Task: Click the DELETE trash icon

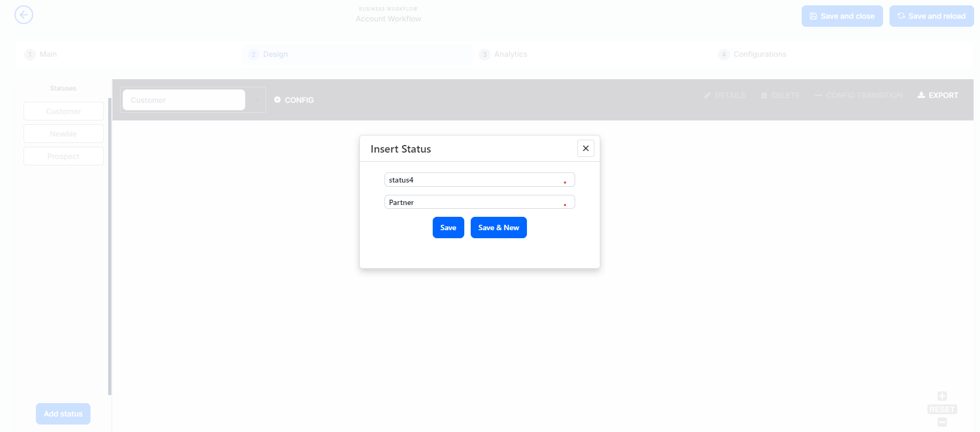Action: click(x=764, y=95)
